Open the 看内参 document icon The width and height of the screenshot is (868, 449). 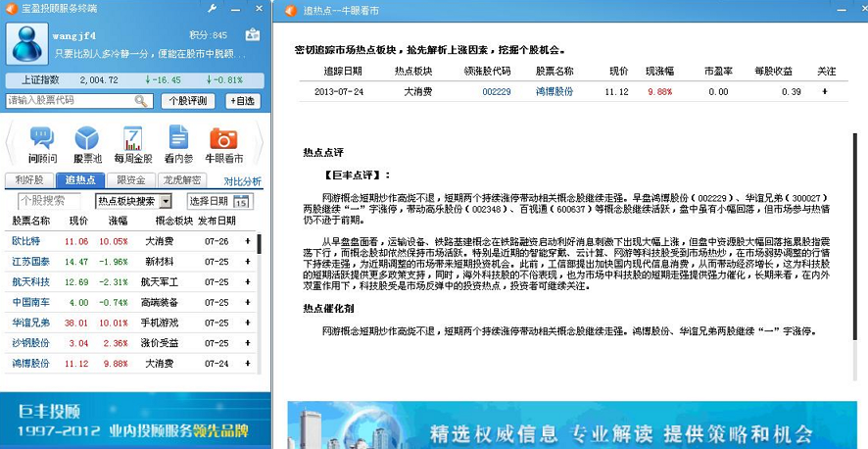click(x=178, y=144)
